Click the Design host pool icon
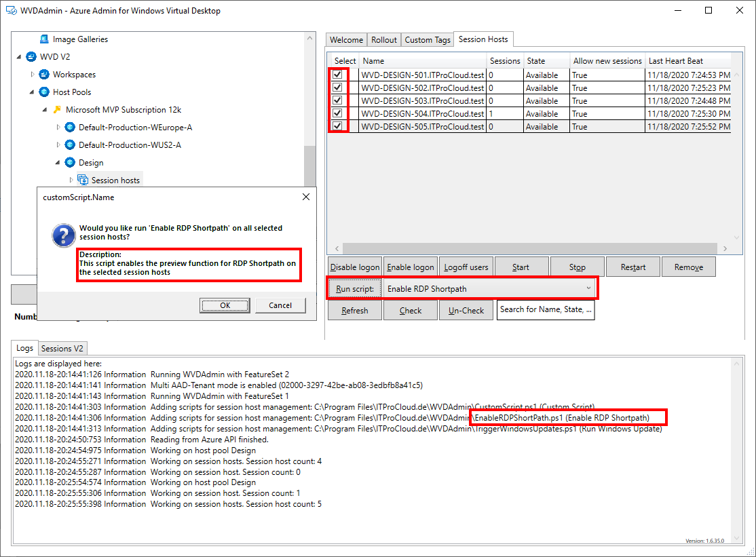 click(x=69, y=162)
